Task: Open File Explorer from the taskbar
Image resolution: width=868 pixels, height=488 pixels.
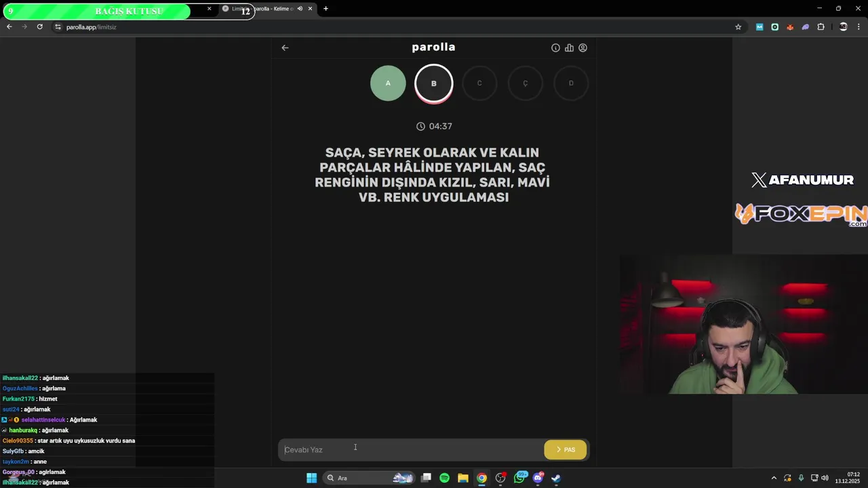Action: pyautogui.click(x=462, y=478)
